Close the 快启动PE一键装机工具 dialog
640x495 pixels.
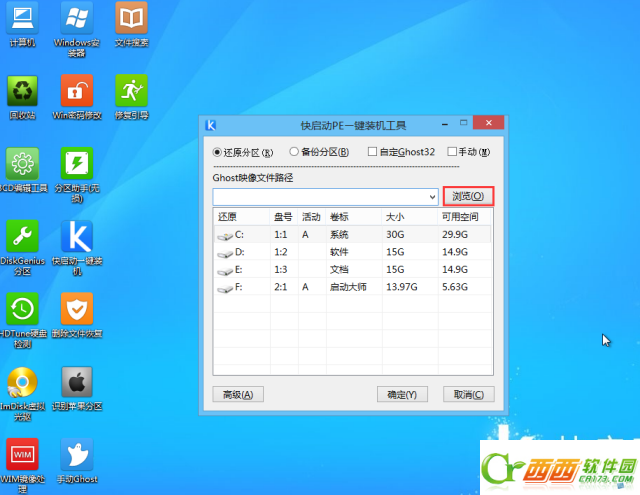pyautogui.click(x=489, y=122)
